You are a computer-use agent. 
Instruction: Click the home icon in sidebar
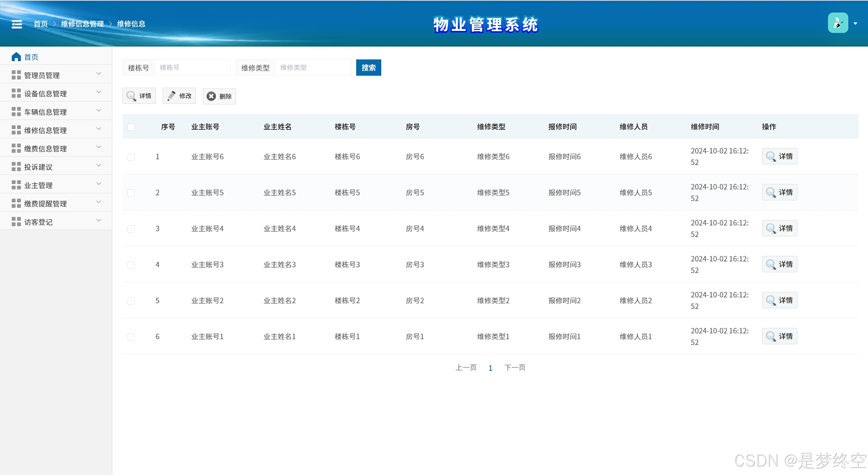(16, 57)
